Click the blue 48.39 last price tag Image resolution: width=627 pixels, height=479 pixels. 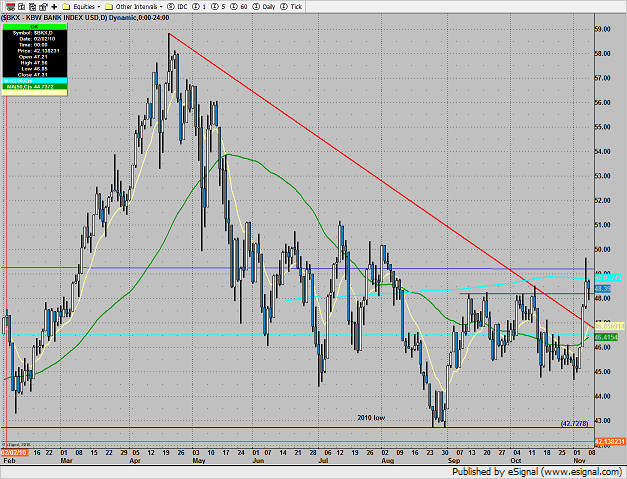[x=603, y=288]
